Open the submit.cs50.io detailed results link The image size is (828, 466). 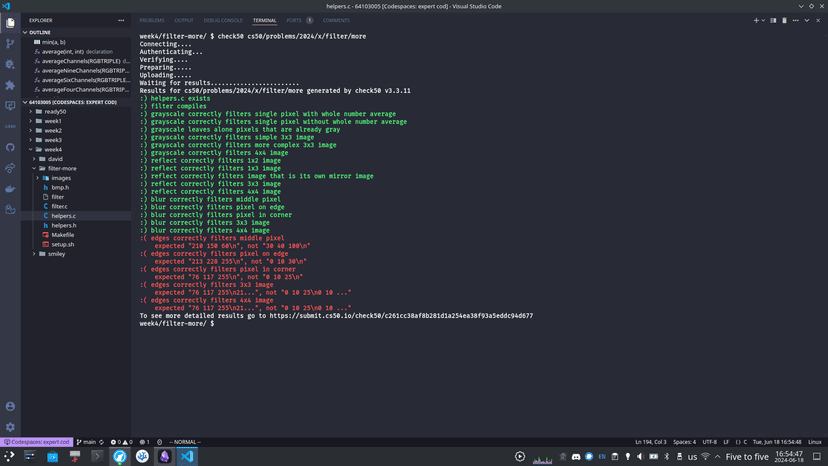pyautogui.click(x=401, y=316)
